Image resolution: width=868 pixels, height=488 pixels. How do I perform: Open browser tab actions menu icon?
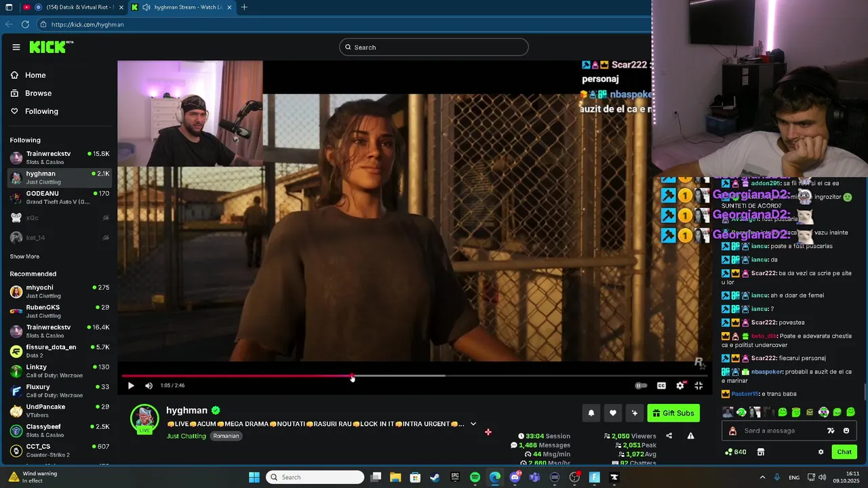[9, 7]
